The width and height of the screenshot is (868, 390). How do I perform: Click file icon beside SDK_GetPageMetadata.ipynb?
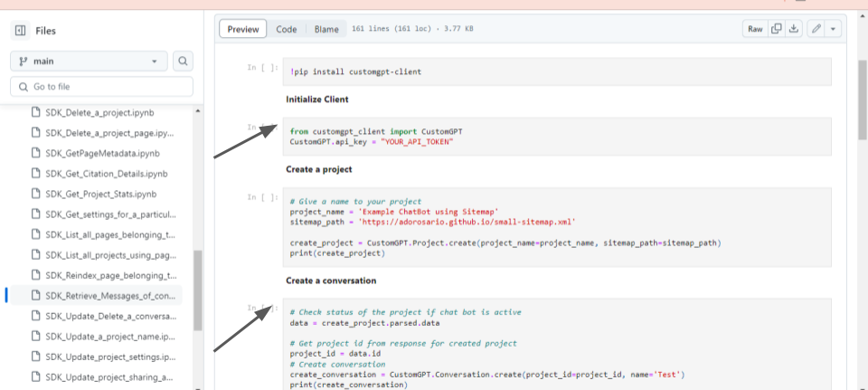pyautogui.click(x=35, y=154)
